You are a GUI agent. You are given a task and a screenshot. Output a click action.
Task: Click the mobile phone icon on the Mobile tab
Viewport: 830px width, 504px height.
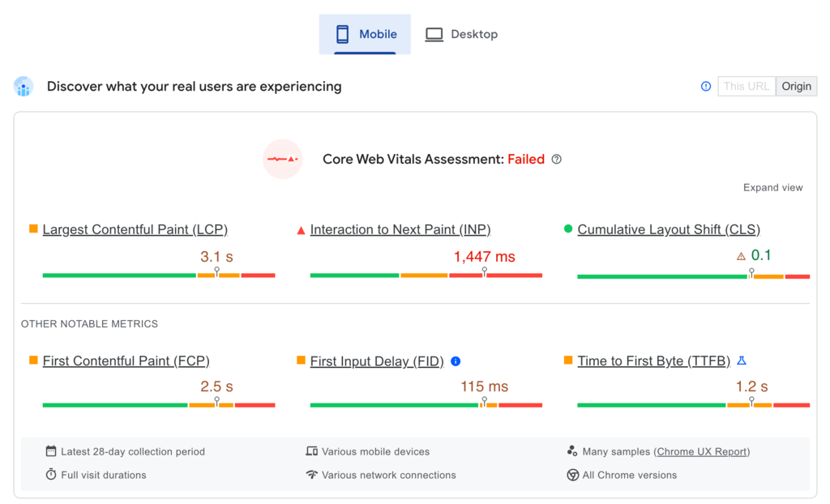tap(341, 34)
